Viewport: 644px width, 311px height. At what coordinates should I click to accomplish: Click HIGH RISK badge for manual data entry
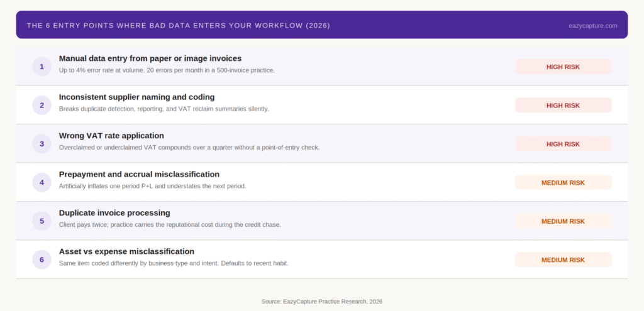[x=563, y=67]
